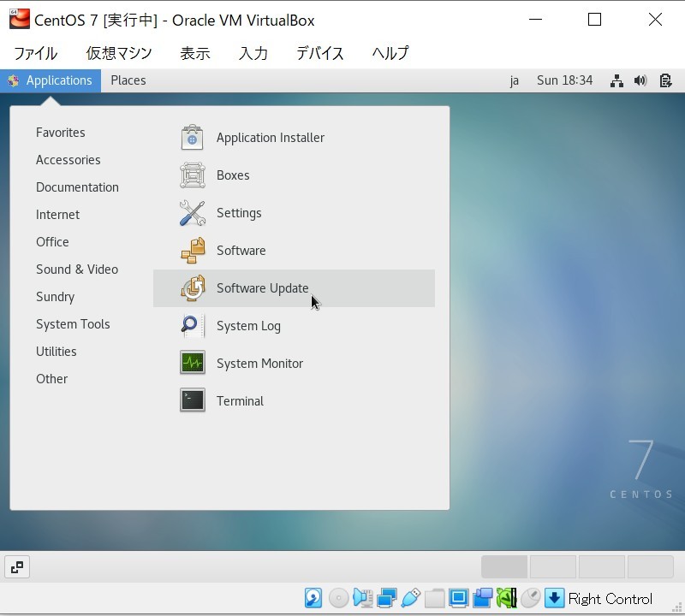Screen dimensions: 685x616
Task: Click the Applications menu foot logo icon
Action: [13, 80]
